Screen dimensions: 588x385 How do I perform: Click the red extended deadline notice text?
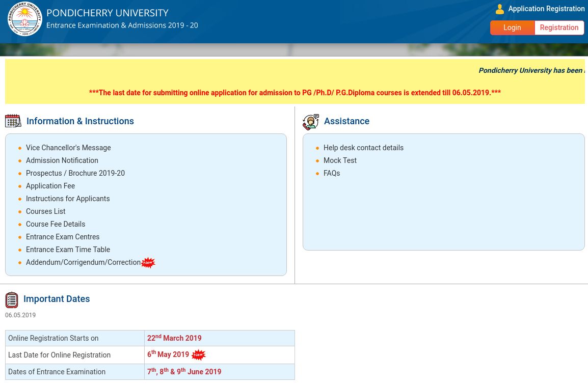coord(295,93)
